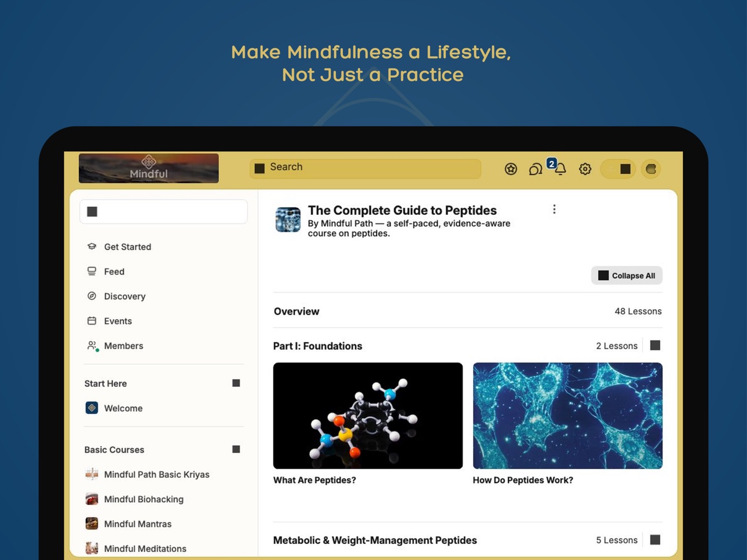
Task: Click the Mindful Mantras thumbnail icon
Action: point(91,524)
